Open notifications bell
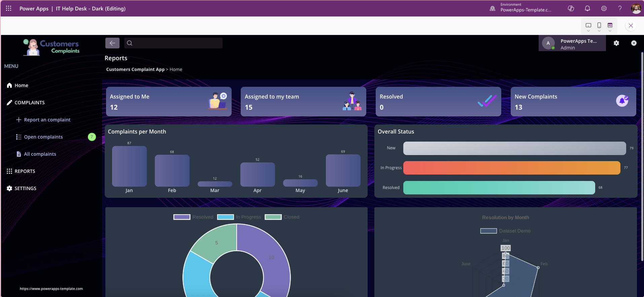This screenshot has width=644, height=297. (x=587, y=8)
